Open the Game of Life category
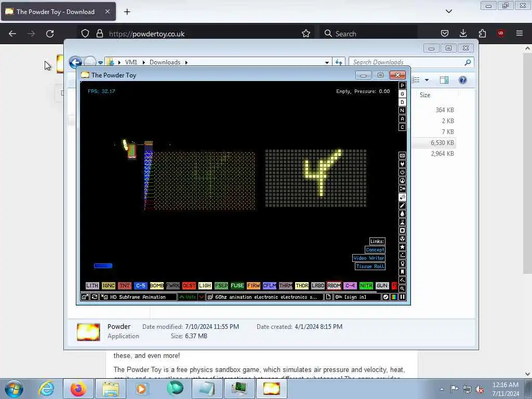Image resolution: width=532 pixels, height=399 pixels. click(402, 255)
